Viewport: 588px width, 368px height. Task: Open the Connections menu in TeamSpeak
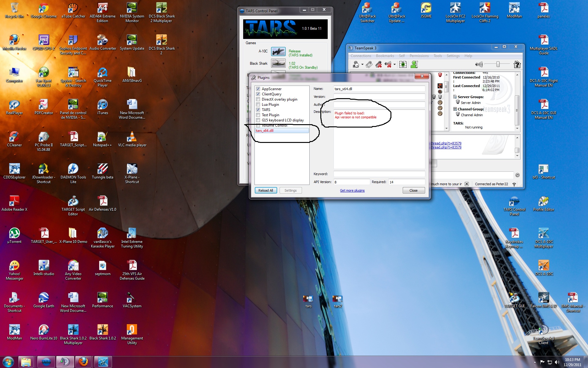pos(361,56)
